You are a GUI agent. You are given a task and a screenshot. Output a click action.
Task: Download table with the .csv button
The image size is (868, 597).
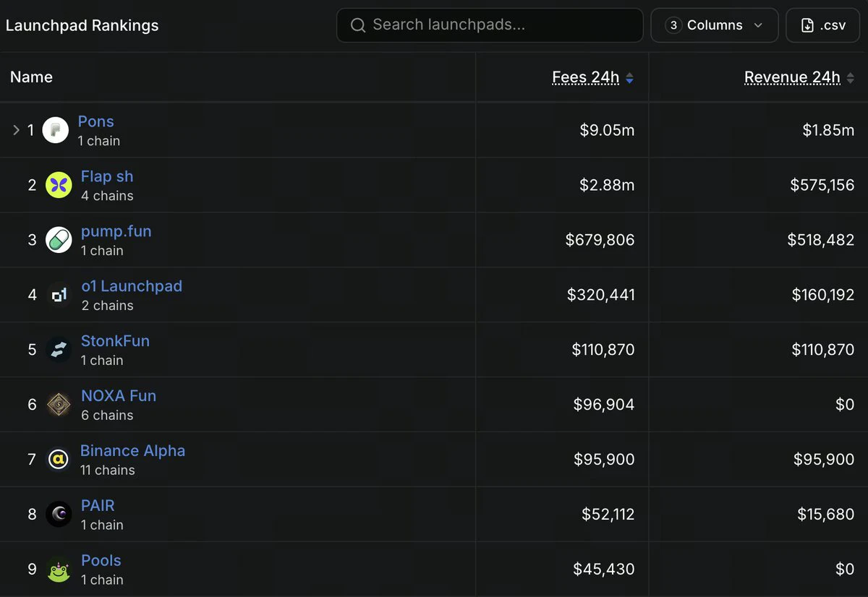tap(822, 25)
